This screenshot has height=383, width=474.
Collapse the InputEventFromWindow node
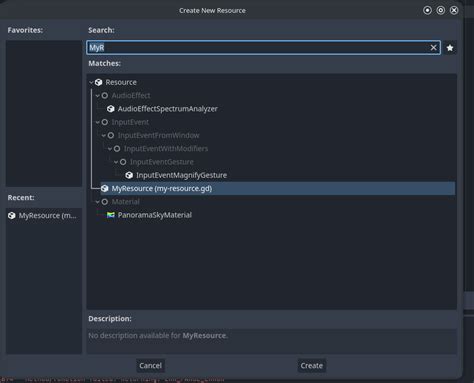[104, 136]
